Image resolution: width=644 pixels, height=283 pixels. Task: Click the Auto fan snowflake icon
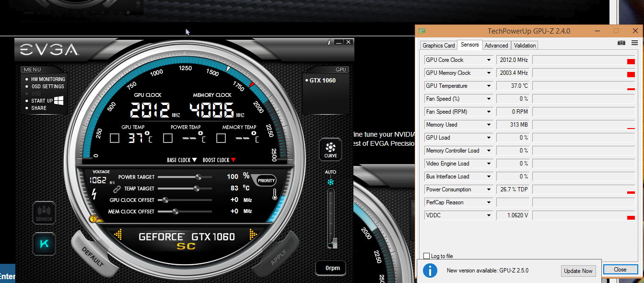click(330, 182)
